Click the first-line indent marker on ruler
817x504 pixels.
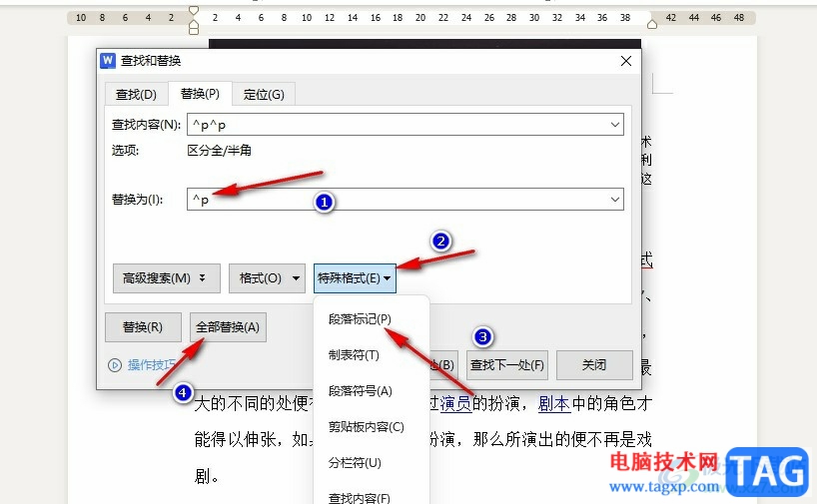click(194, 10)
